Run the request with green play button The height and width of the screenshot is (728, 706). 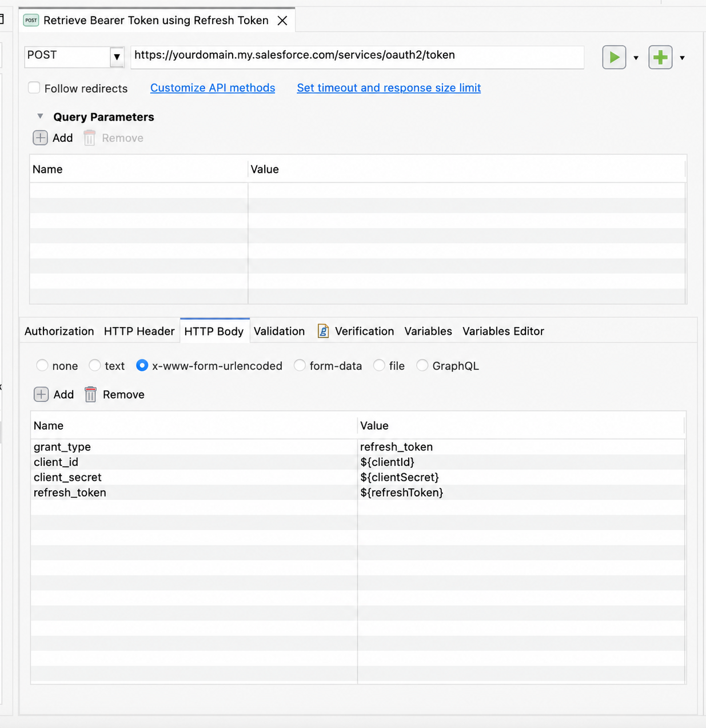coord(614,57)
